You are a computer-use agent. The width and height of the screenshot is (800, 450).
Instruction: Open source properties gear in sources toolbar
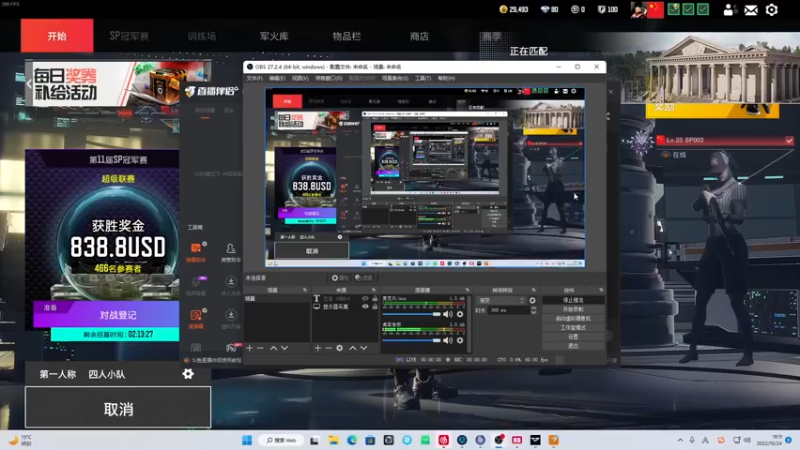pos(339,348)
